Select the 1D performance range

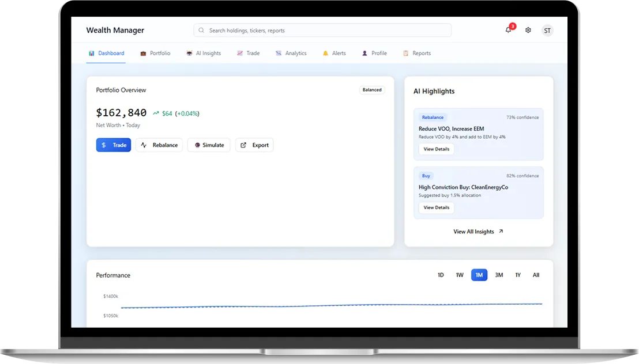coord(441,275)
